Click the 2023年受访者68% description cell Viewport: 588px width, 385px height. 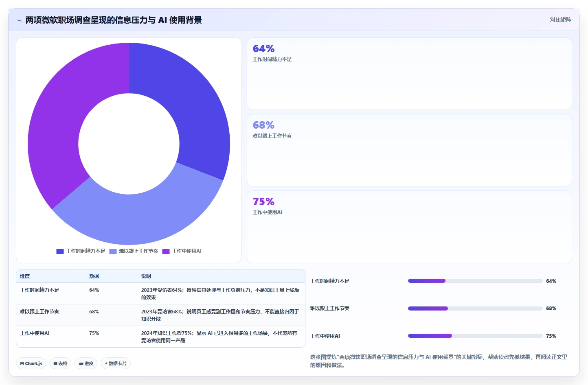[x=220, y=315]
